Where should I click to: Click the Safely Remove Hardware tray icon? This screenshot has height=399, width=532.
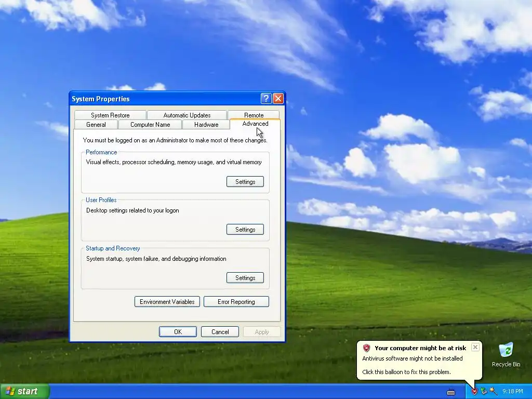click(484, 392)
